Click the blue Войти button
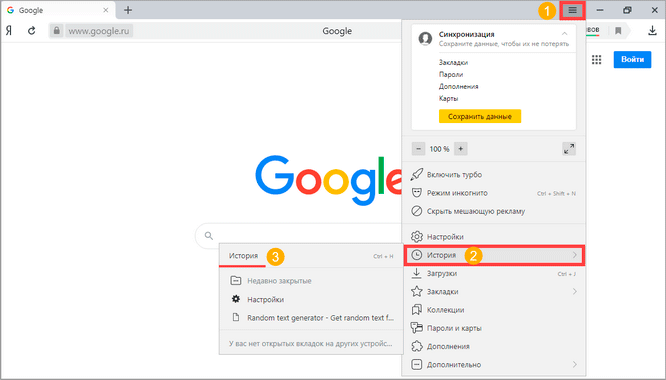The height and width of the screenshot is (380, 666). 632,59
